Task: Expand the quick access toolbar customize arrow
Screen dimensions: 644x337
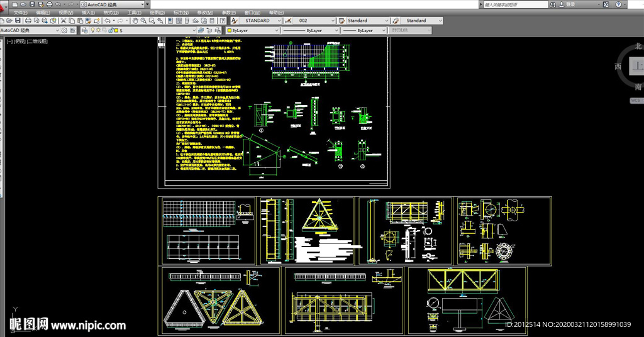Action: pyautogui.click(x=147, y=4)
